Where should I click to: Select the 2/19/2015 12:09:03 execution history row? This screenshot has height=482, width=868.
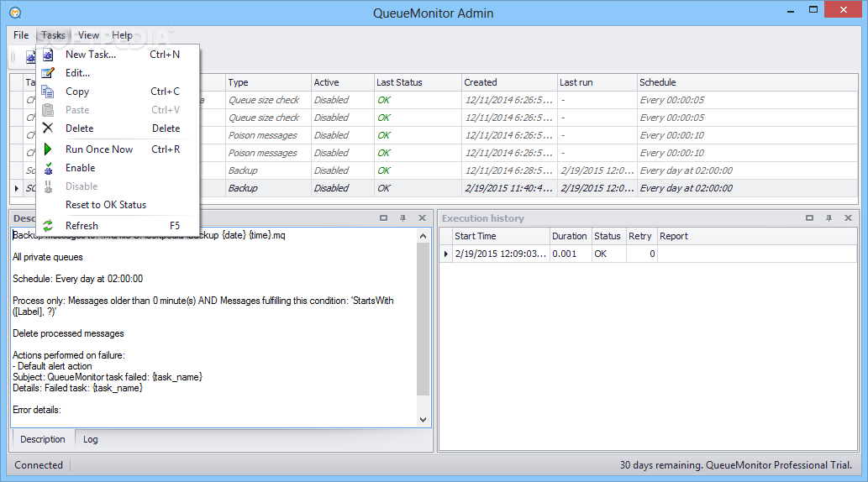(x=648, y=254)
